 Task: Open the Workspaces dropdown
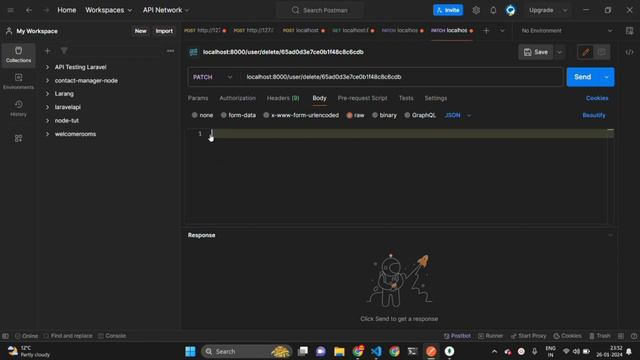coord(109,10)
